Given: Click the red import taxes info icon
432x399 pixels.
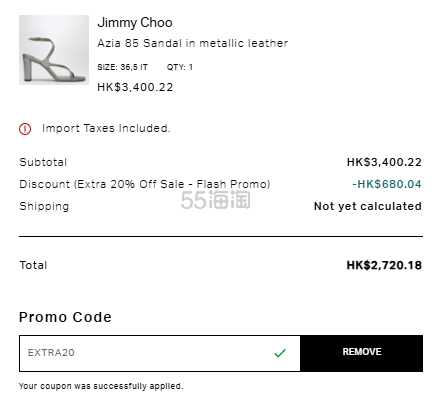Looking at the screenshot, I should pos(25,129).
